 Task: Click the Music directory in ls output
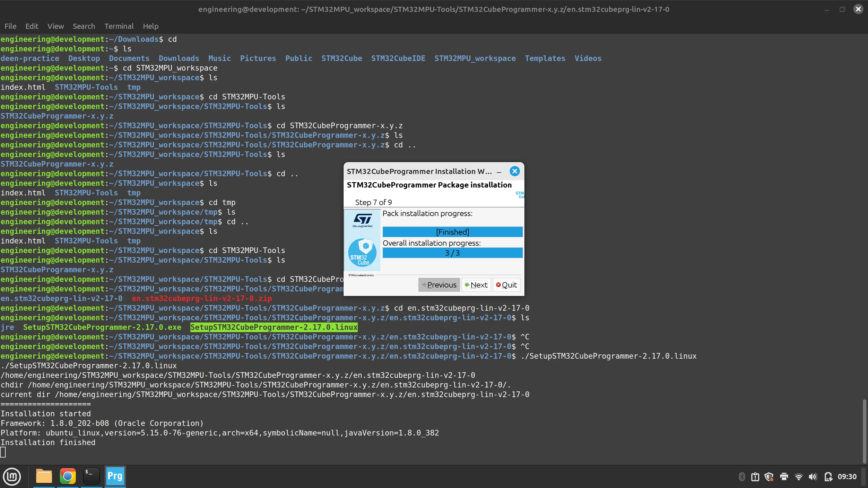[220, 59]
